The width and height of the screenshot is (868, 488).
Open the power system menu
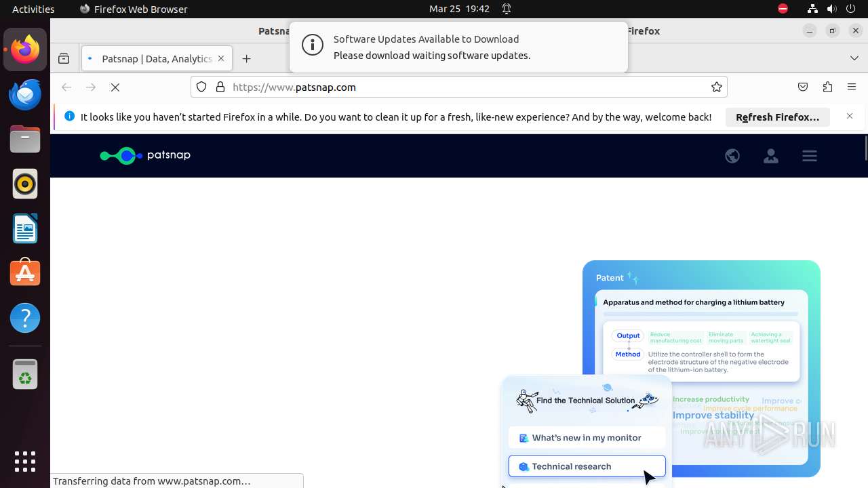click(x=851, y=9)
